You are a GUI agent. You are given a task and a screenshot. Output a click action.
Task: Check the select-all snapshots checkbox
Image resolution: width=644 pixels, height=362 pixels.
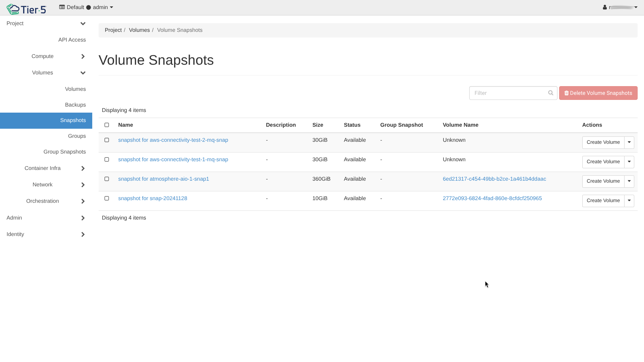107,125
